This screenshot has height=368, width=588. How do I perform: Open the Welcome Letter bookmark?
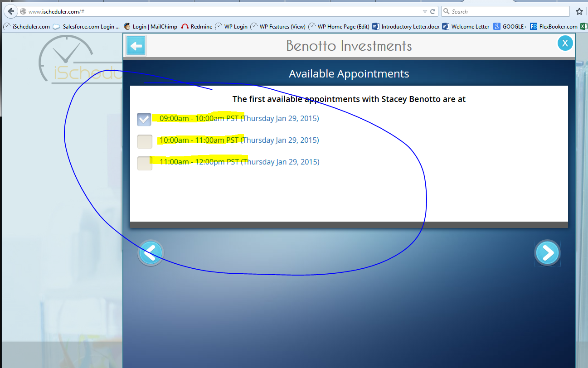point(466,27)
